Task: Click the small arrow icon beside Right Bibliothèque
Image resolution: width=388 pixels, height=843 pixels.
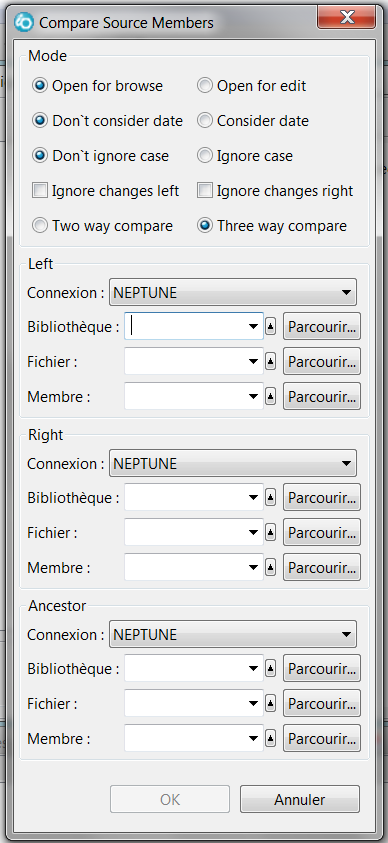Action: (270, 498)
